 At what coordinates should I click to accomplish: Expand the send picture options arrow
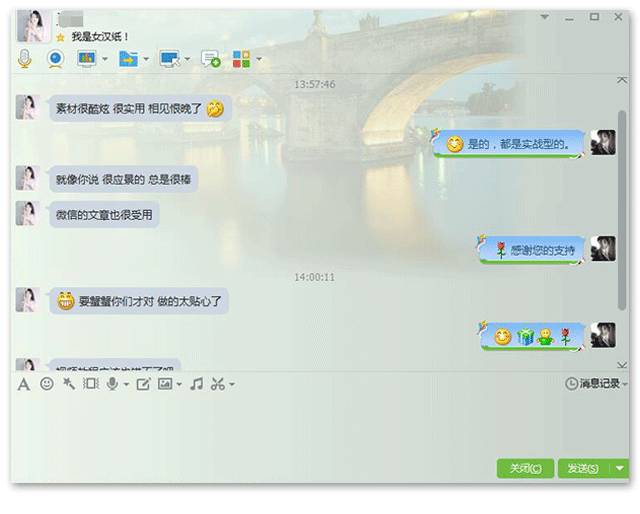coord(179,384)
